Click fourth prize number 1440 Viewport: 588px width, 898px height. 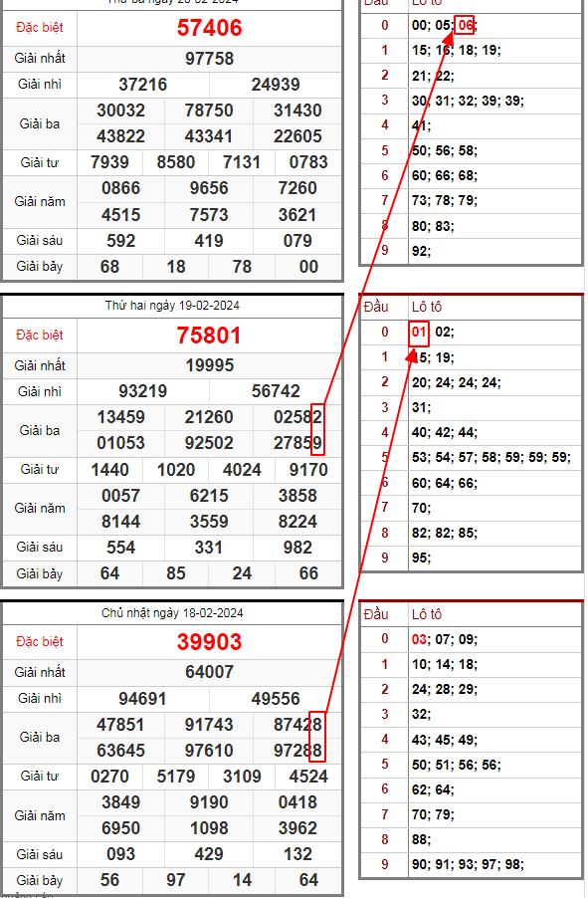coord(109,470)
